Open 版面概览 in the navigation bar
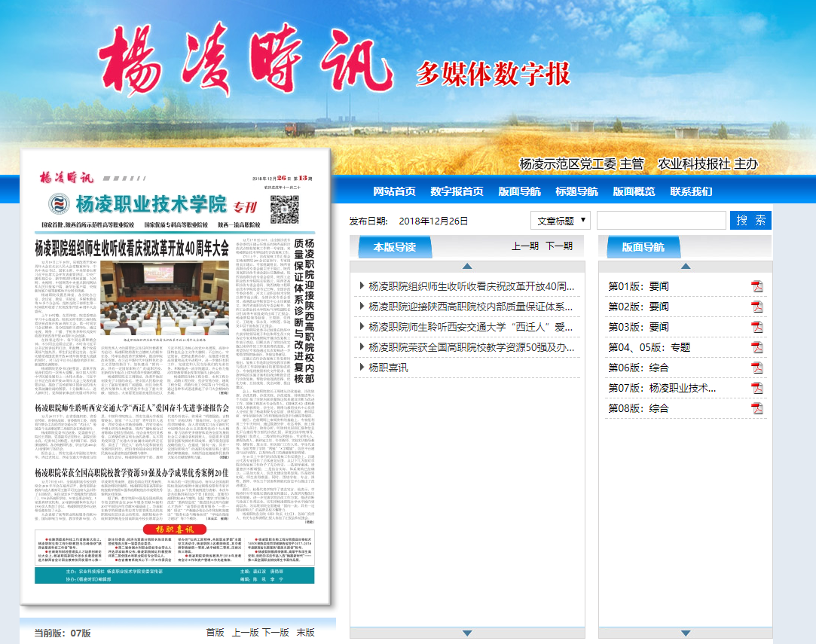The height and width of the screenshot is (644, 816). click(x=634, y=191)
